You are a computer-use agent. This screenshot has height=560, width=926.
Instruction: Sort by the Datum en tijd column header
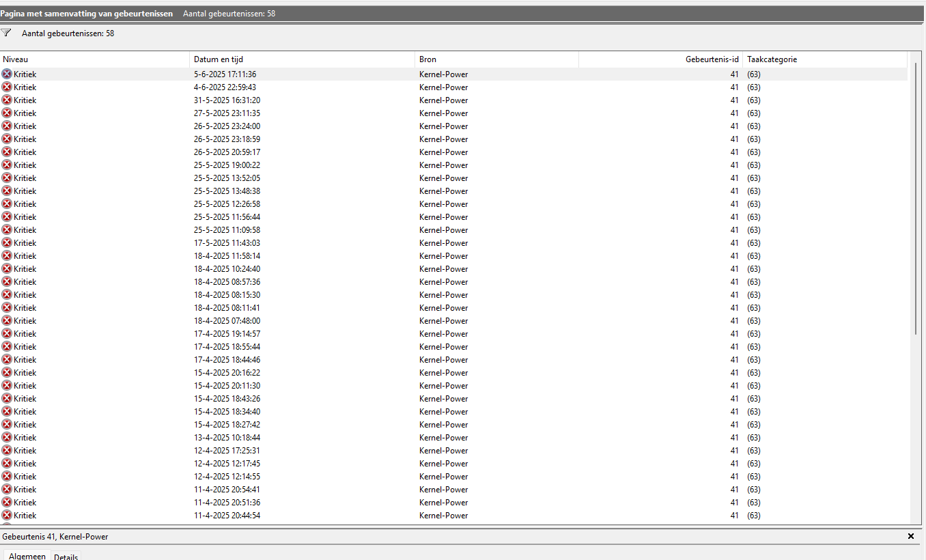click(x=303, y=59)
